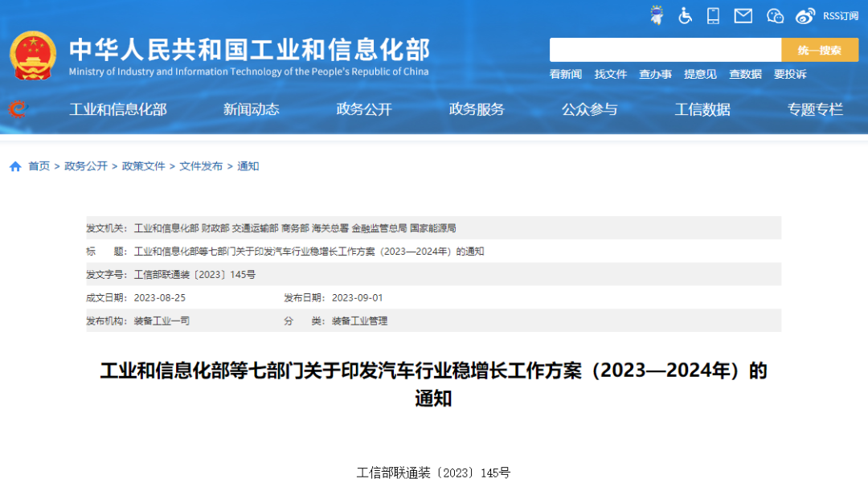Click the RSS订阅 link
868x491 pixels.
pos(841,16)
